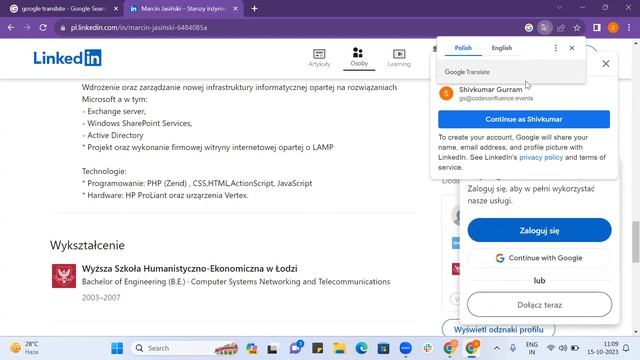The image size is (640, 360).
Task: Open the Slack taskbar icon
Action: 427,348
